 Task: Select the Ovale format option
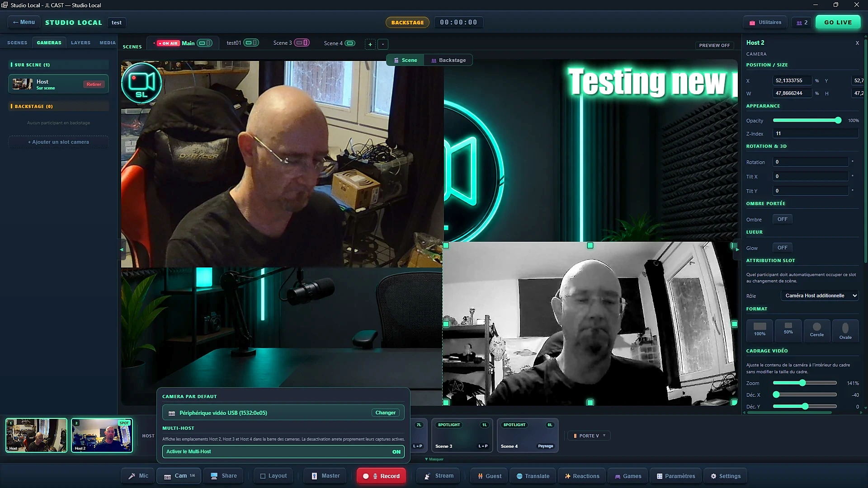[845, 330]
